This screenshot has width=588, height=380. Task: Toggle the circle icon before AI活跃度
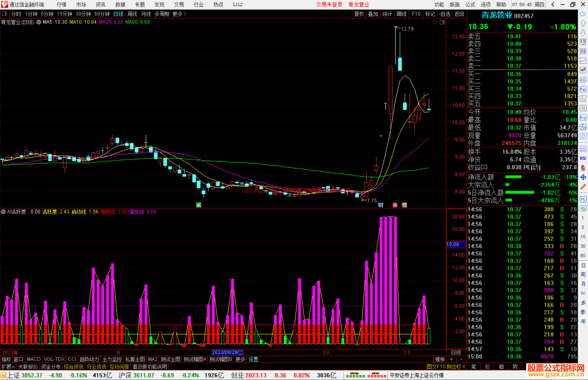click(x=4, y=212)
